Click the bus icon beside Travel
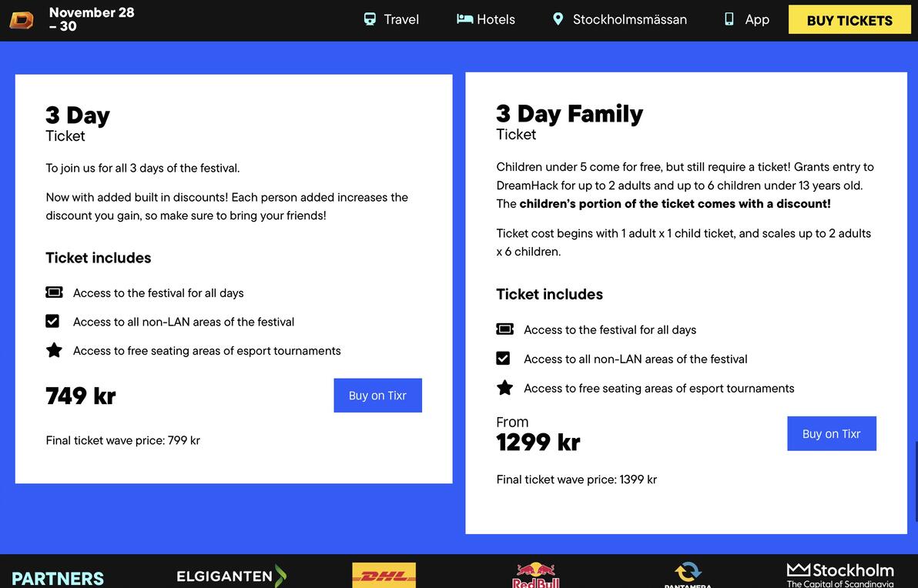918x588 pixels. pyautogui.click(x=370, y=19)
